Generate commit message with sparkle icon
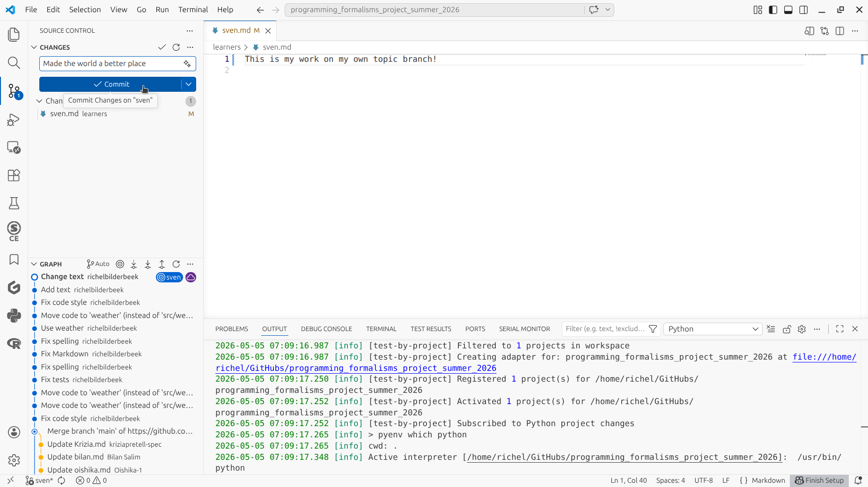 tap(187, 64)
